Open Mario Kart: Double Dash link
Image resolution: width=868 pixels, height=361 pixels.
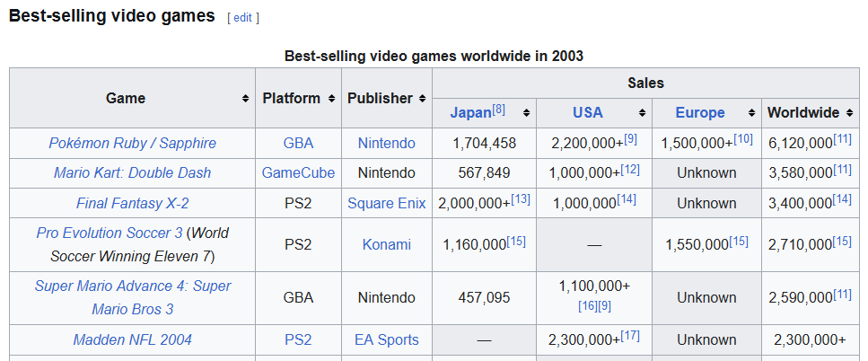(132, 172)
